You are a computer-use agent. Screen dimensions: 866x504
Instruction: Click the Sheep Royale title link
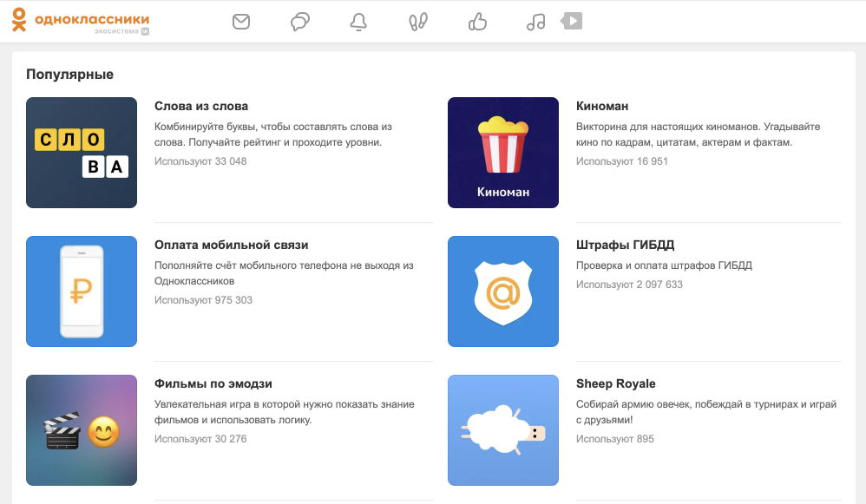616,383
